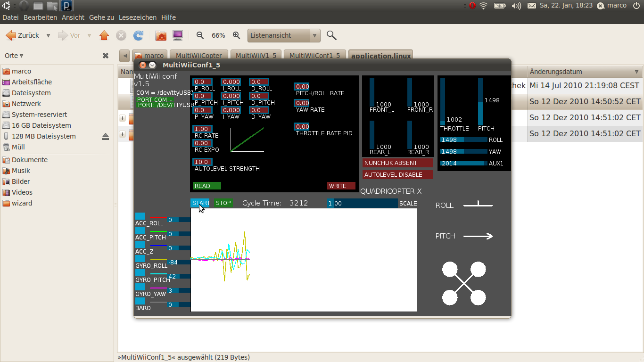Click the reload toolbar icon
Image resolution: width=644 pixels, height=362 pixels.
click(138, 35)
